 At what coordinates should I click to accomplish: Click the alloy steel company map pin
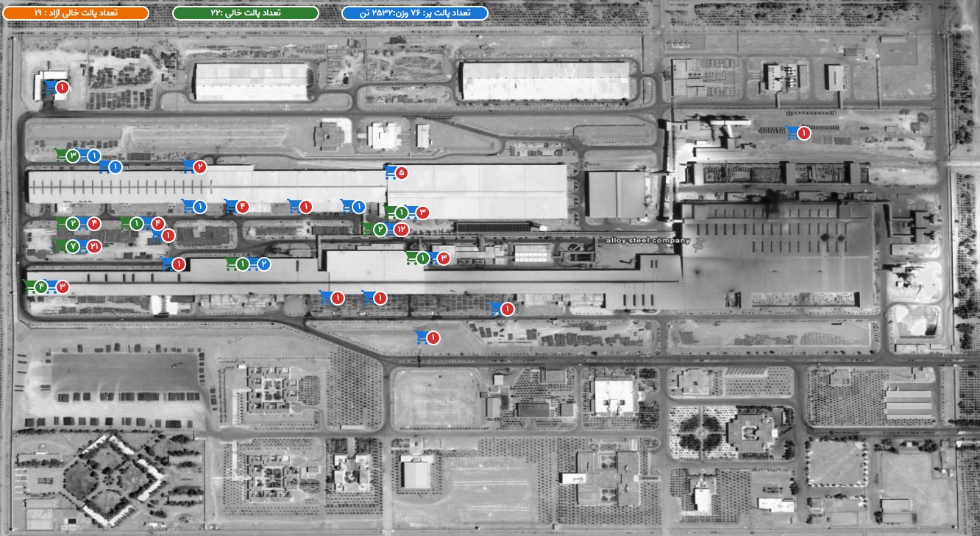[699, 242]
